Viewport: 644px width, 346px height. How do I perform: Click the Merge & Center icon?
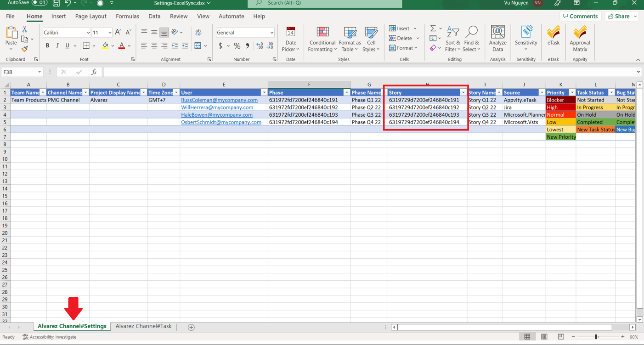[x=198, y=46]
